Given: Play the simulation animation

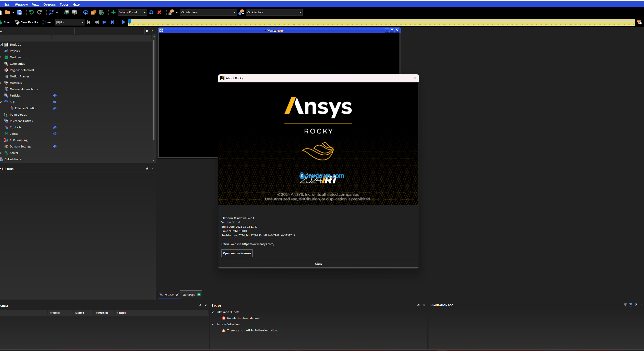Looking at the screenshot, I should point(124,22).
